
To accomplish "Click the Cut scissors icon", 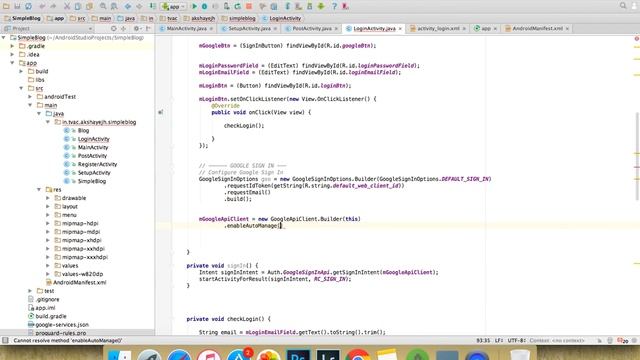I will click(x=67, y=6).
